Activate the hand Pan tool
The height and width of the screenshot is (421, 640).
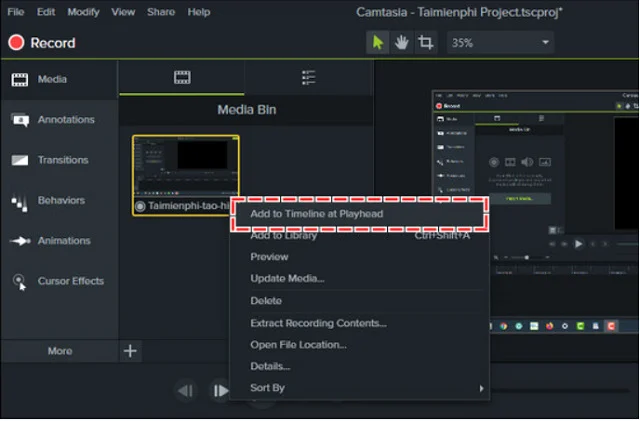click(x=401, y=42)
